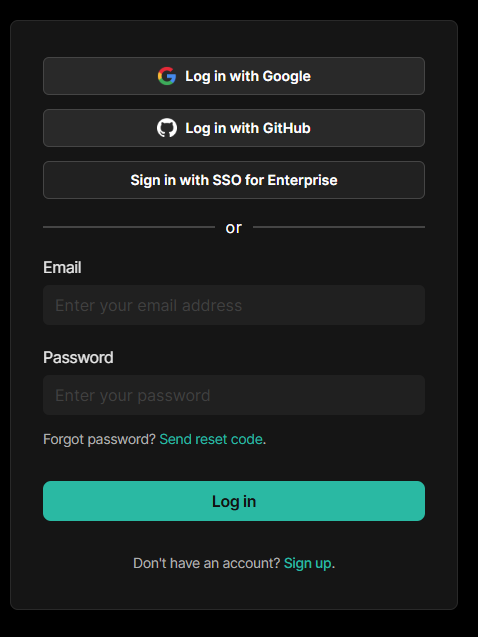Choose Log in with GitHub
The image size is (478, 637).
(x=234, y=128)
